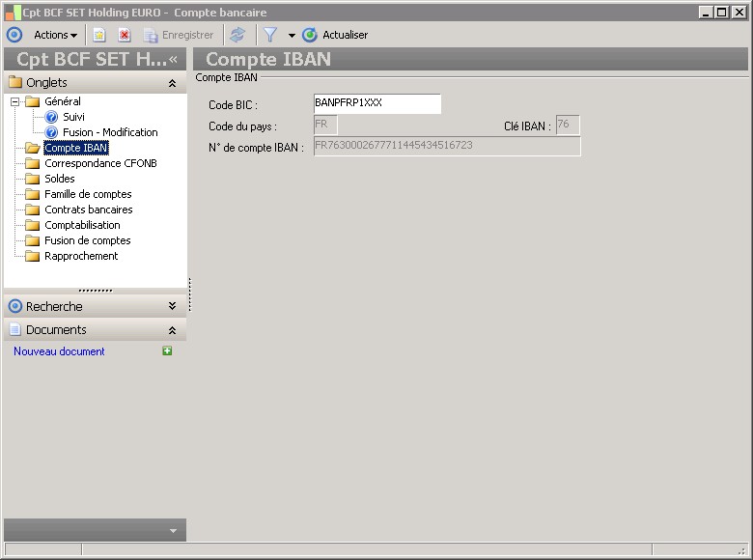753x560 pixels.
Task: Open the Comptabilisation folder
Action: pyautogui.click(x=82, y=225)
